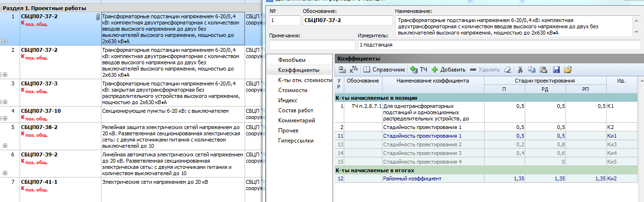Click Наименование field scroll down arrow
The width and height of the screenshot is (644, 202).
point(636,31)
